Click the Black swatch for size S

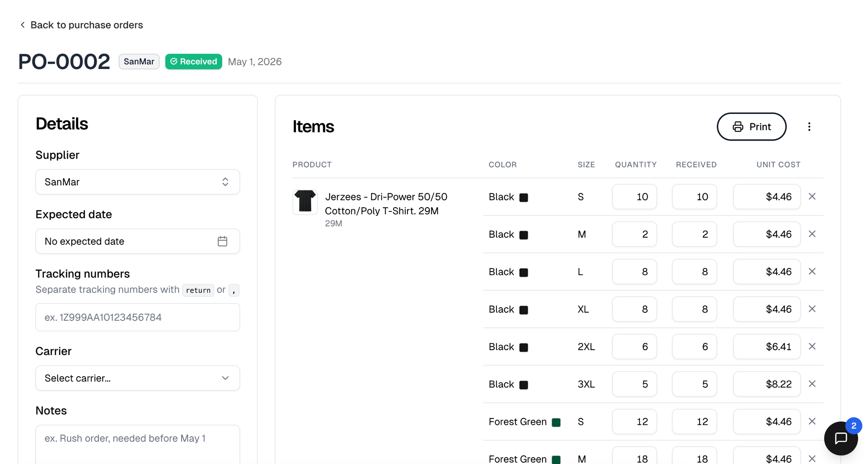524,197
